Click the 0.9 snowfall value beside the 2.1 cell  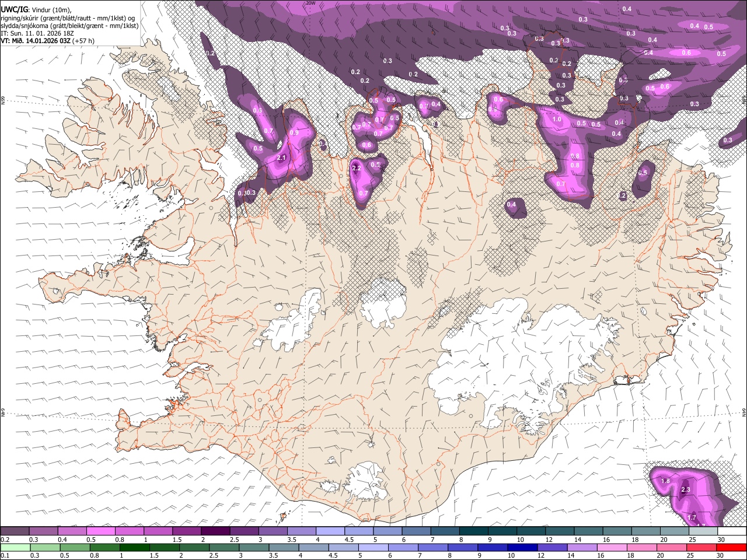point(294,133)
